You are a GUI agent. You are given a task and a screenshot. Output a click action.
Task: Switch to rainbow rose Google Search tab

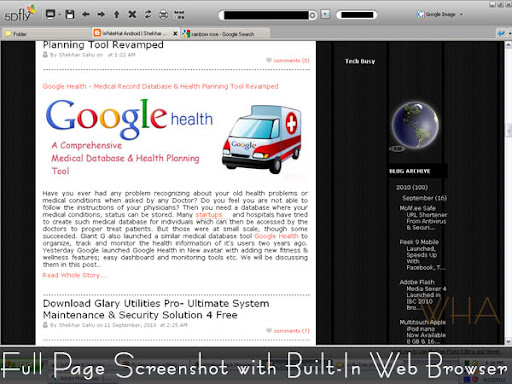pyautogui.click(x=225, y=34)
